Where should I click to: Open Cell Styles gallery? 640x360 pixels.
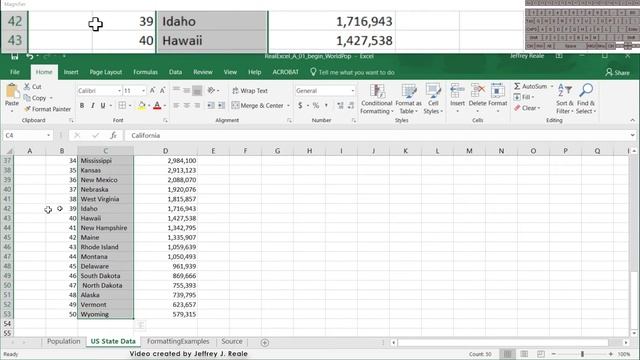click(x=433, y=99)
